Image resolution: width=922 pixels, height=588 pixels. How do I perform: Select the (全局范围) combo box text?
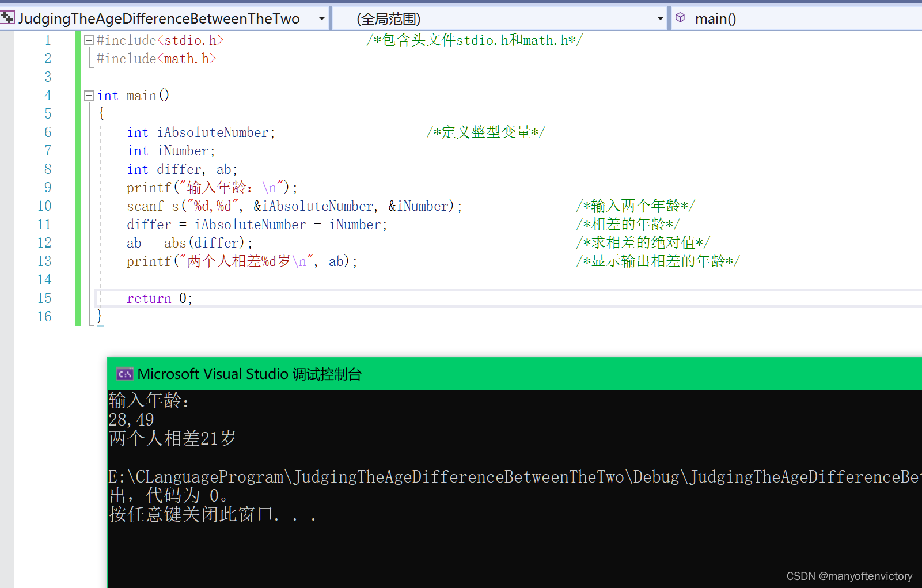pyautogui.click(x=389, y=19)
